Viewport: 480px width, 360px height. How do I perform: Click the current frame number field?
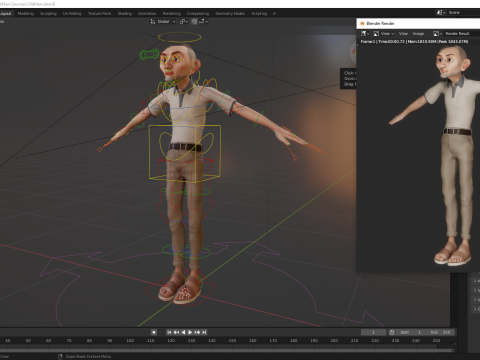(373, 332)
